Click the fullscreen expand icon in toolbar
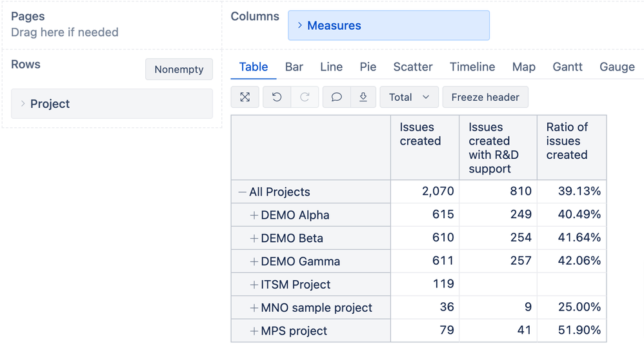The image size is (644, 359). click(245, 97)
